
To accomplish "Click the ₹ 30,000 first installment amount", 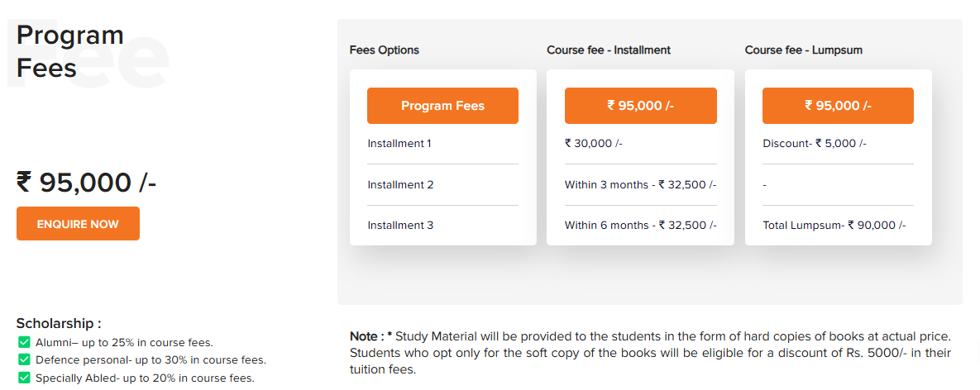I will pos(594,144).
